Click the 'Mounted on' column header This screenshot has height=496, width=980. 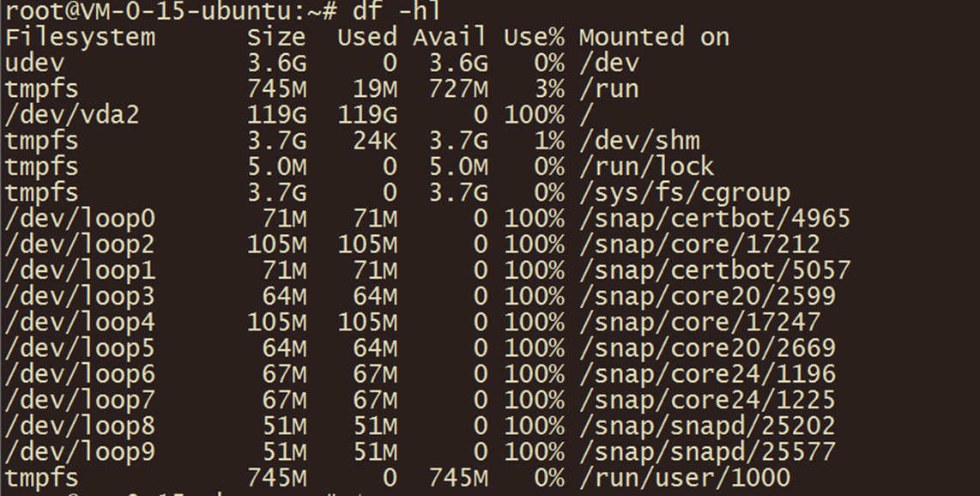pos(654,38)
